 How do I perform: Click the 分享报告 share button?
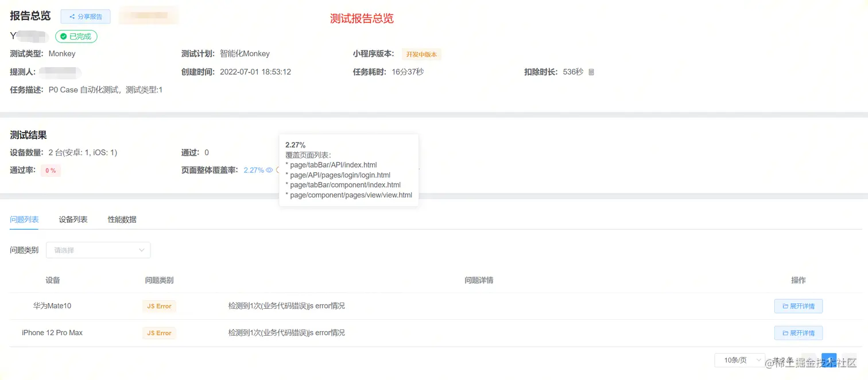86,17
